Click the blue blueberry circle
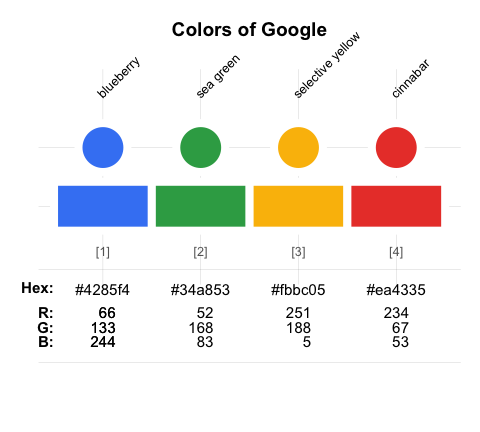Image resolution: width=480 pixels, height=432 pixels. tap(103, 147)
